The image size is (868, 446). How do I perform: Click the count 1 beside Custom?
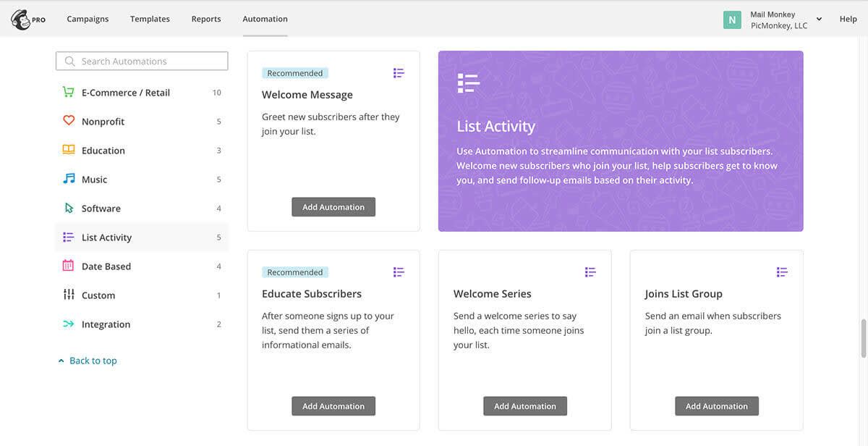coord(219,295)
